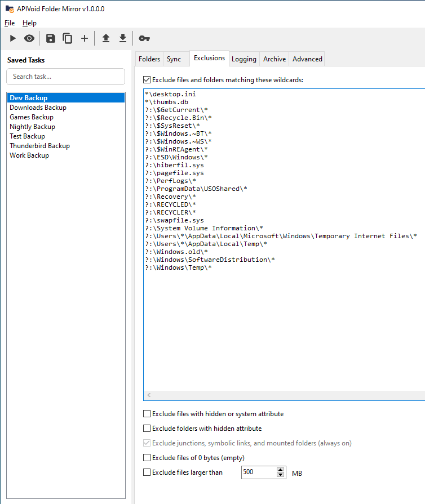
Task: Select the Exclusions tab
Action: (x=210, y=58)
